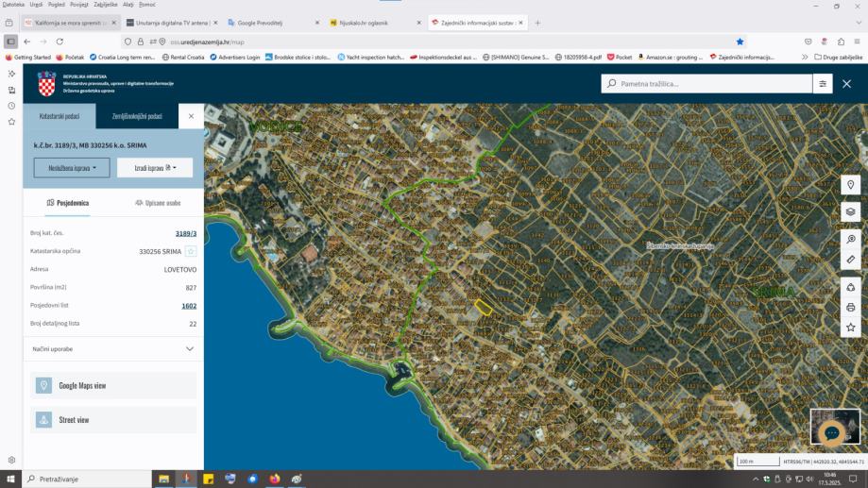This screenshot has width=868, height=488.
Task: Toggle the browser sidebar button
Action: click(10, 42)
